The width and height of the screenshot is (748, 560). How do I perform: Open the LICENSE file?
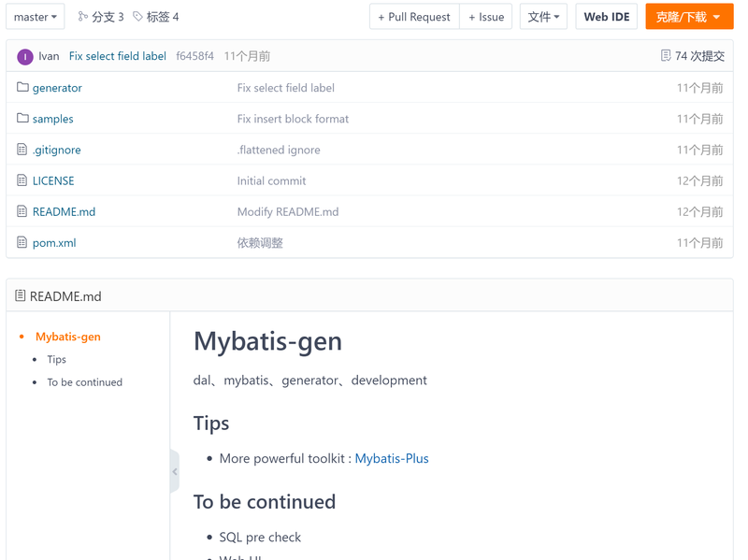pyautogui.click(x=53, y=180)
